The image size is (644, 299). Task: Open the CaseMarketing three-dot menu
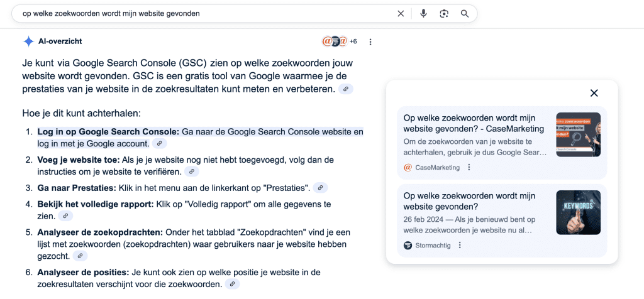(469, 167)
